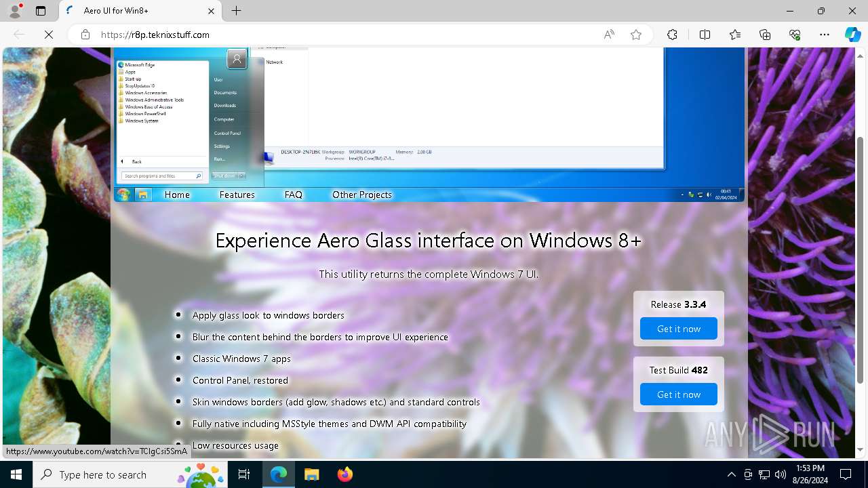Open the Extensions puzzle icon
Viewport: 868px width, 488px height.
tap(672, 35)
